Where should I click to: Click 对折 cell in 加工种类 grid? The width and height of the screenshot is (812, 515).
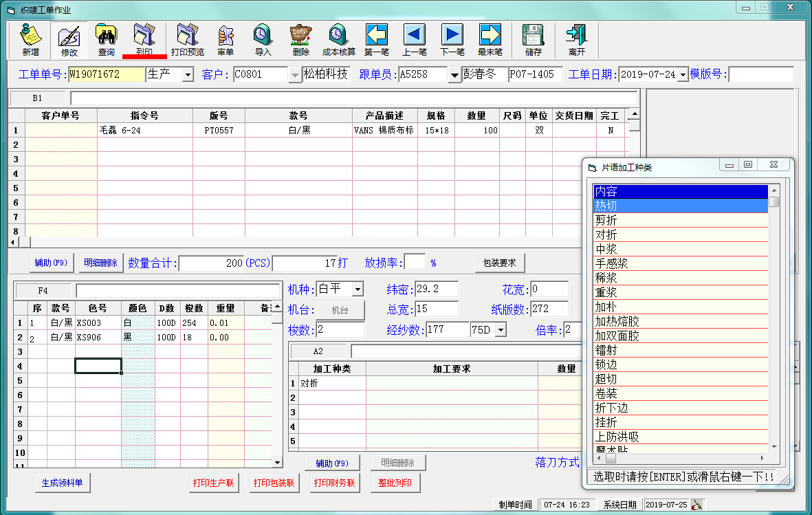pyautogui.click(x=332, y=384)
